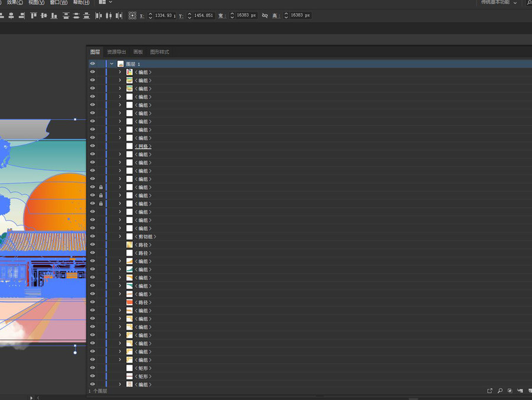Click the X position stepper

pos(150,15)
